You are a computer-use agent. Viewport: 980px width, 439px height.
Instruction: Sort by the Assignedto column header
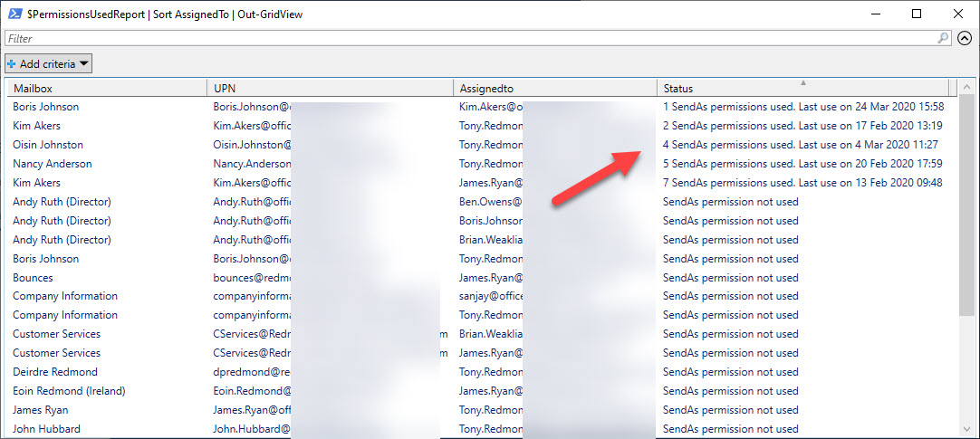pos(554,88)
